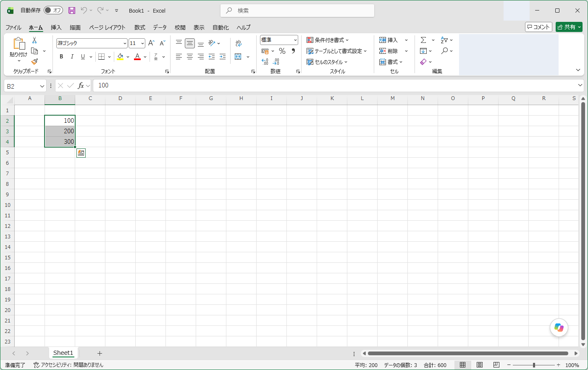Click the Increase Font Size icon
Viewport: 588px width, 370px height.
point(152,43)
